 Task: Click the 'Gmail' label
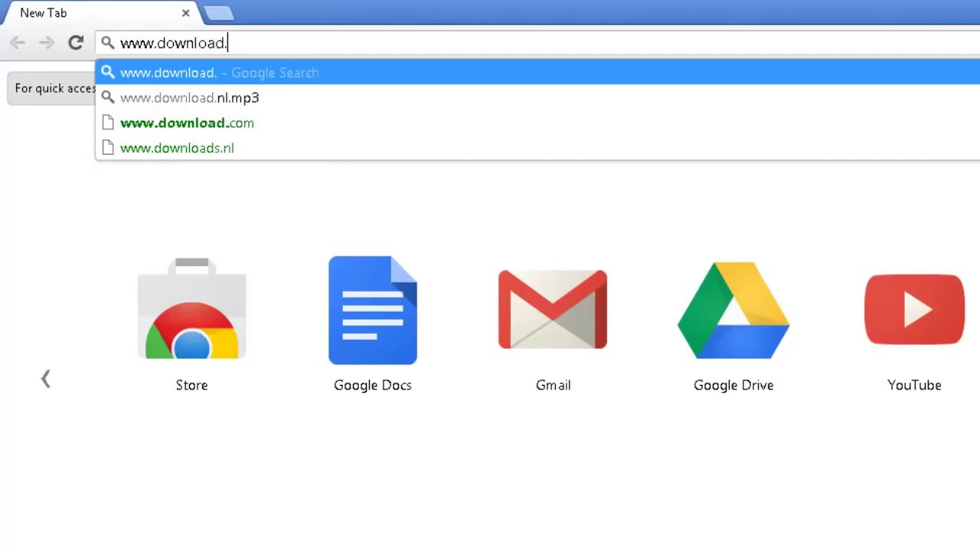pos(553,385)
